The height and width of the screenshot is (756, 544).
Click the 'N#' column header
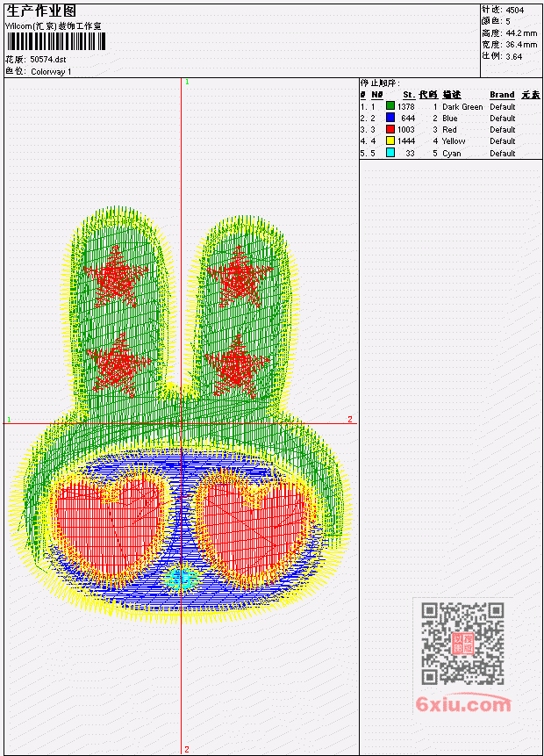(x=376, y=95)
